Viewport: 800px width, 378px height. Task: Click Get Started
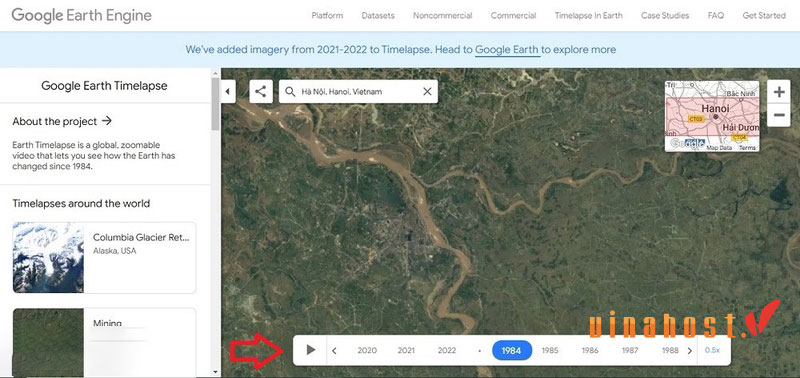coord(764,15)
